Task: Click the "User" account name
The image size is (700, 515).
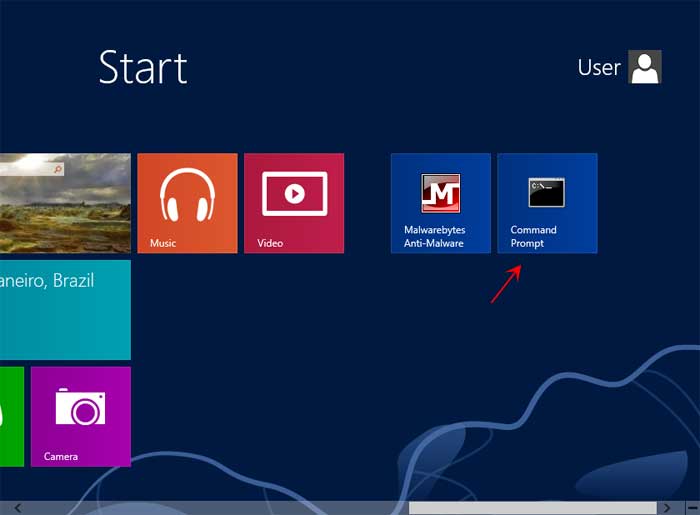Action: [x=599, y=68]
